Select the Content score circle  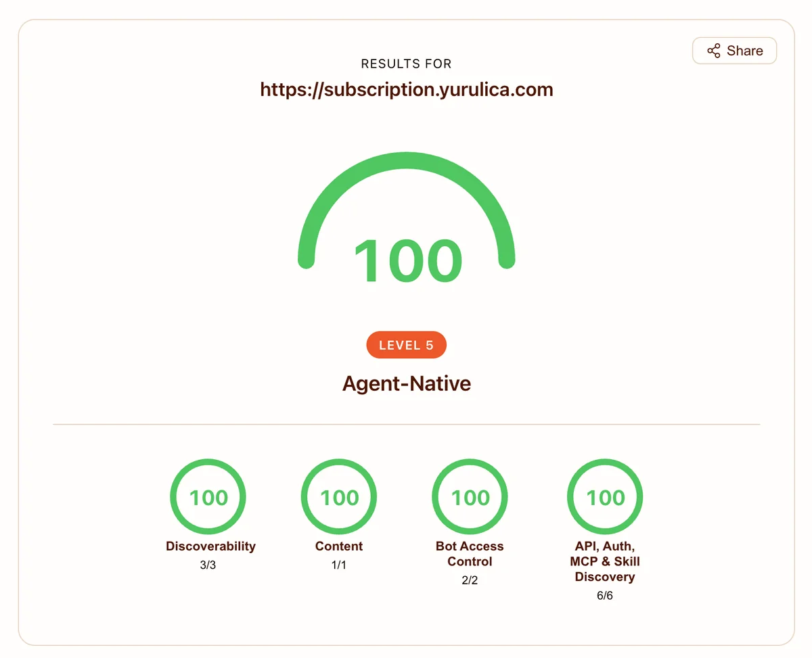click(x=339, y=498)
